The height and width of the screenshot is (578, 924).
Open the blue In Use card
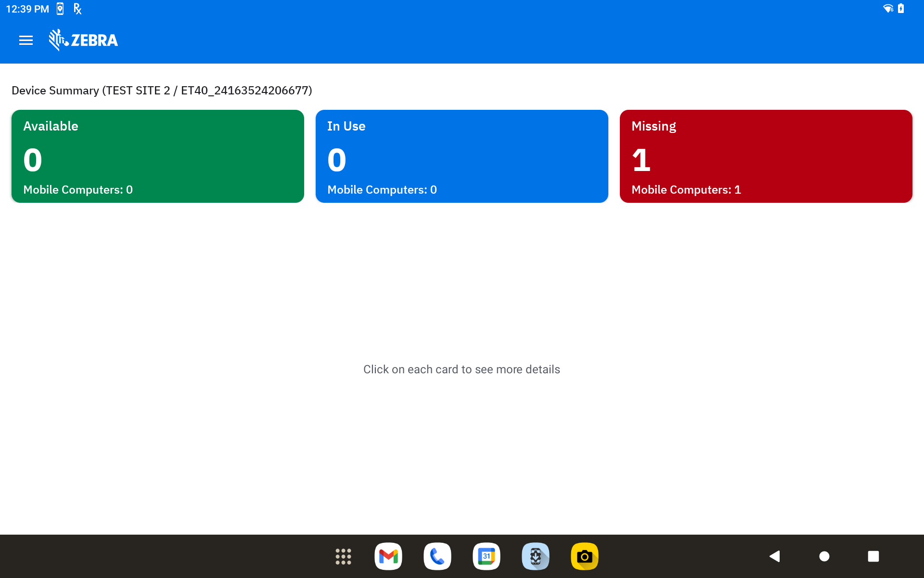tap(462, 156)
